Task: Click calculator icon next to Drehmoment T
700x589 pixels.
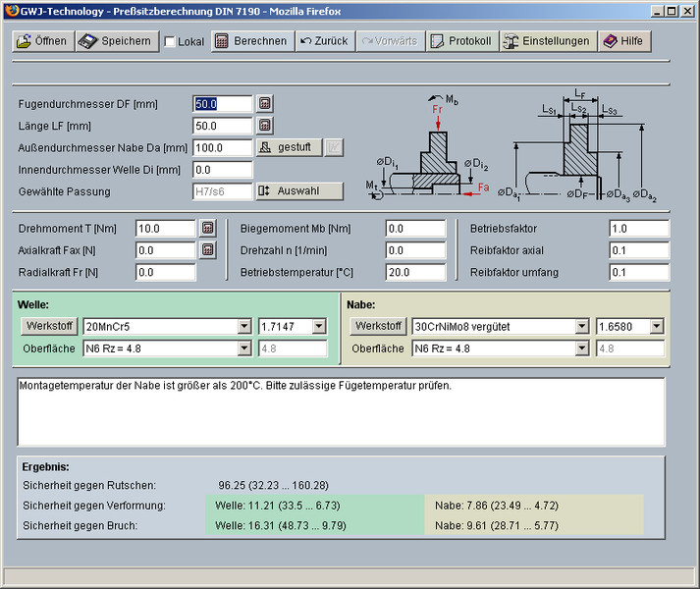Action: click(207, 228)
